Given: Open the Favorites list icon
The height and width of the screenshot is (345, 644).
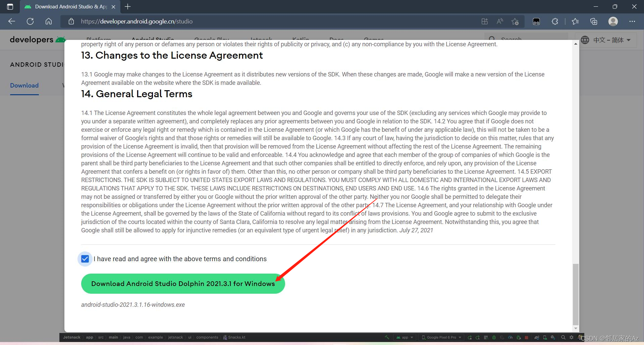Looking at the screenshot, I should [575, 21].
